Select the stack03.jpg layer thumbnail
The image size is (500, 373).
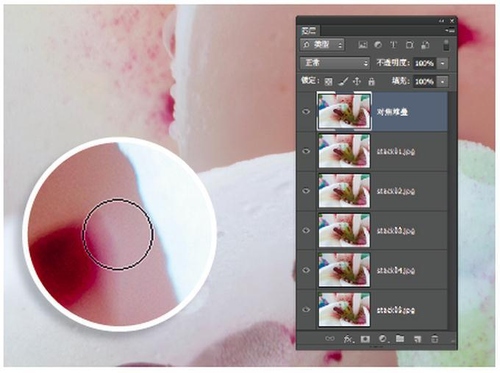[344, 230]
